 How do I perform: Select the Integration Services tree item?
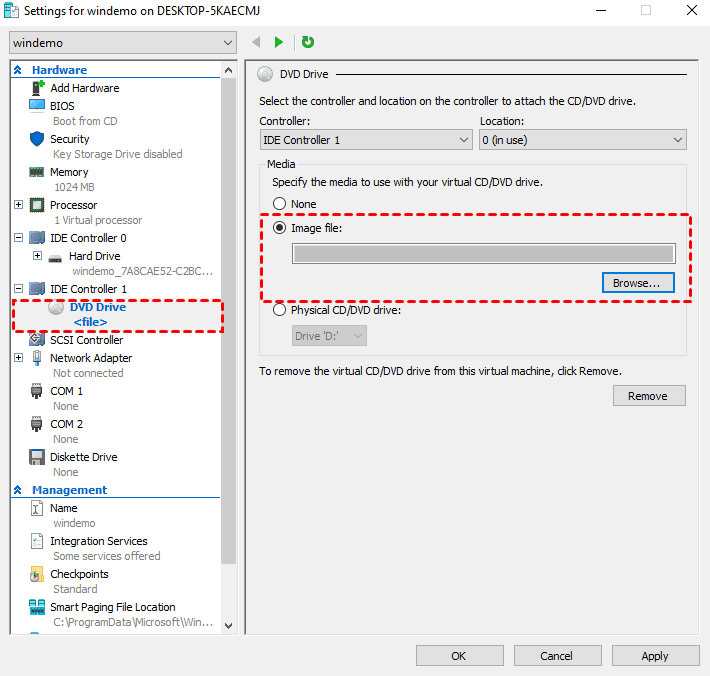99,541
